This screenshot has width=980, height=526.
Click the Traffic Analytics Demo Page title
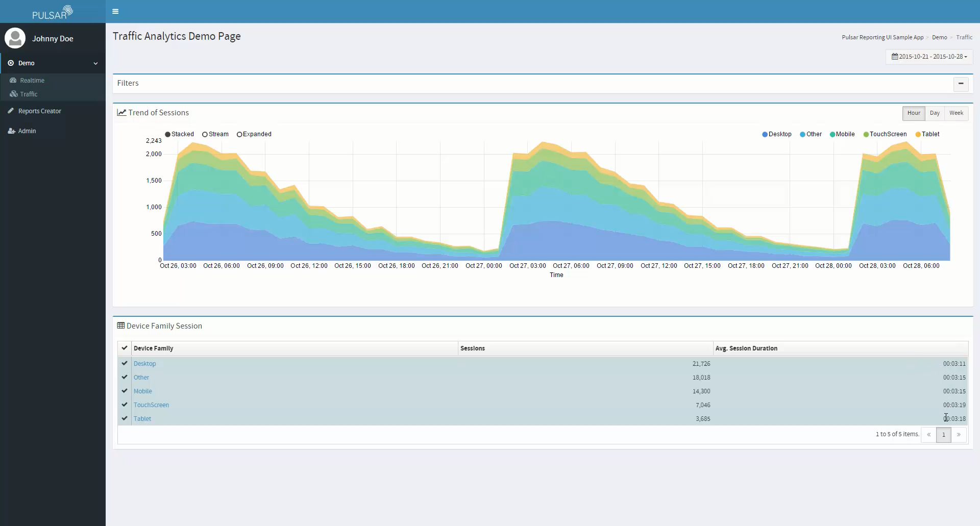point(177,36)
